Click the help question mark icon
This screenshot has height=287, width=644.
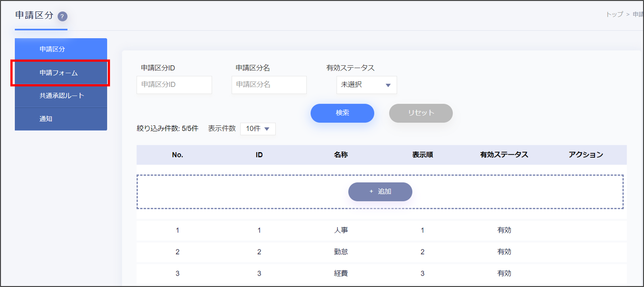pos(62,17)
